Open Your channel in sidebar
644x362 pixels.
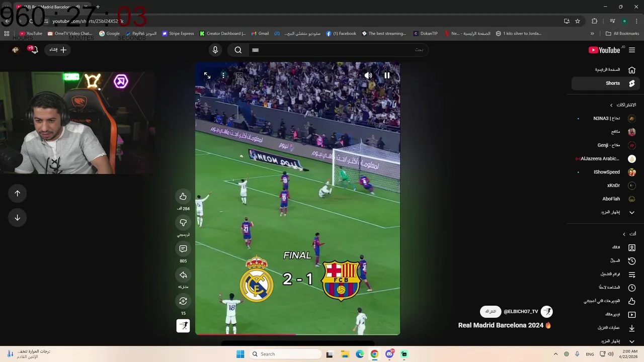click(606, 247)
